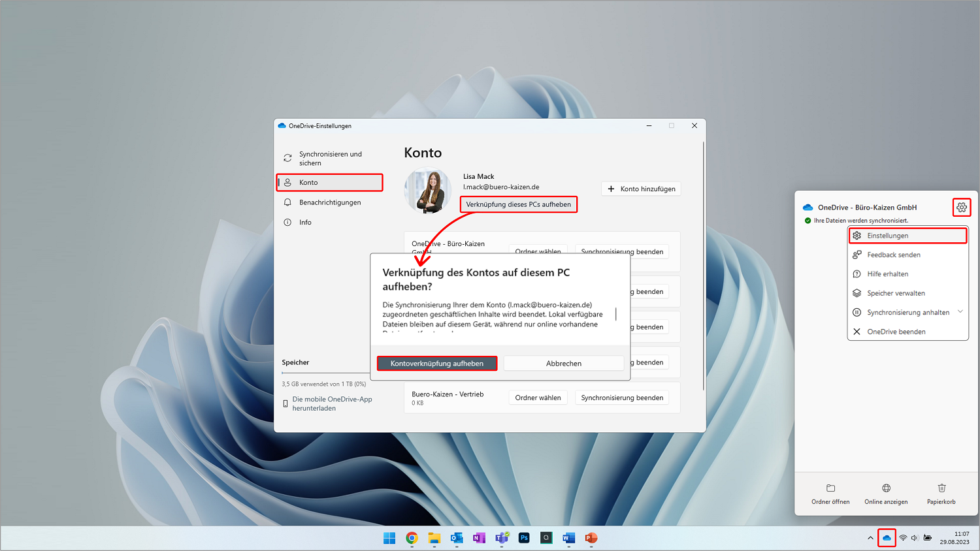
Task: Open the Info settings section
Action: (330, 223)
